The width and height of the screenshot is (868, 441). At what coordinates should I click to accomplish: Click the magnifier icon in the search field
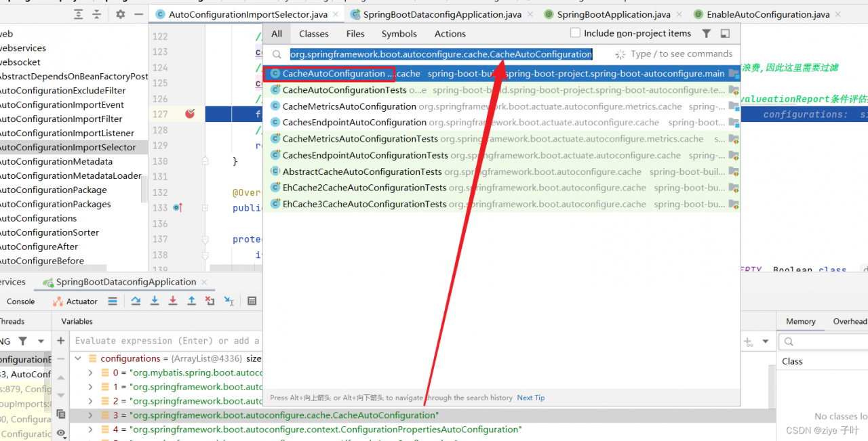click(277, 54)
